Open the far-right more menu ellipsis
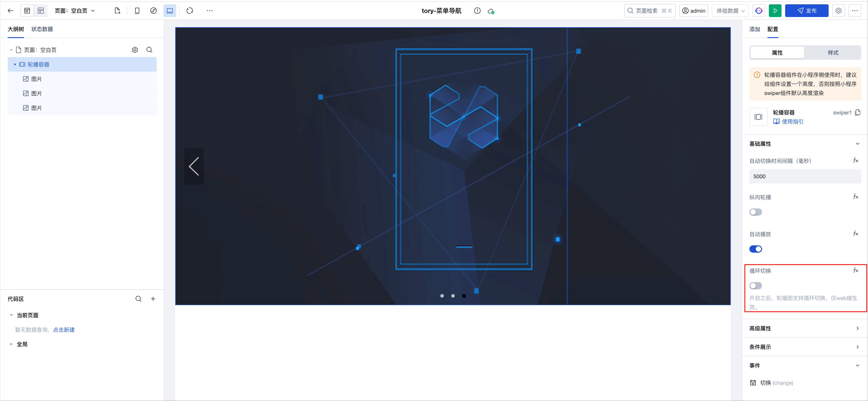868x401 pixels. click(855, 11)
